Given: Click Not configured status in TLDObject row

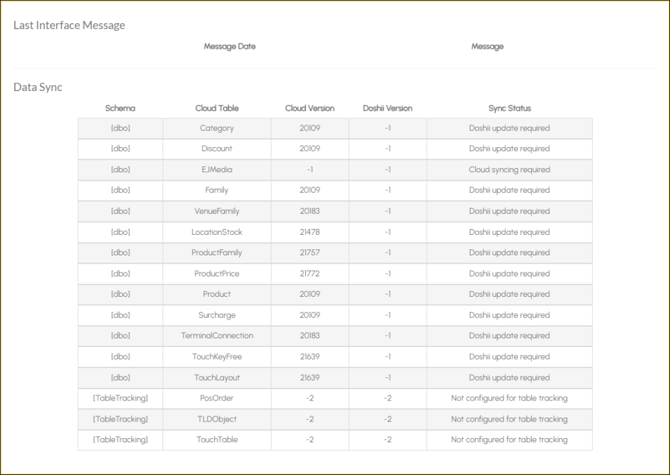Looking at the screenshot, I should click(x=509, y=419).
